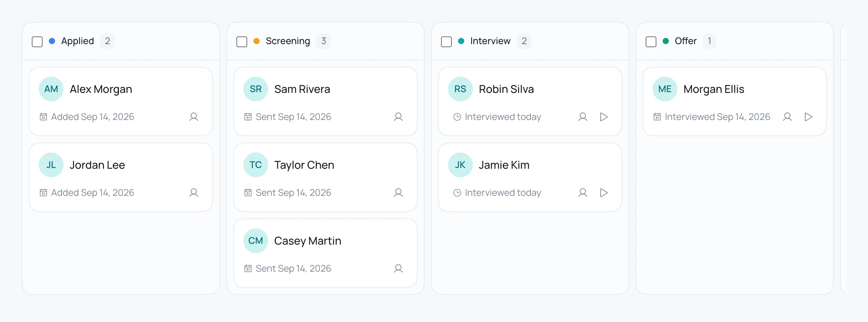Screen dimensions: 868x322
Task: Click the "Applied" column title
Action: click(x=77, y=41)
